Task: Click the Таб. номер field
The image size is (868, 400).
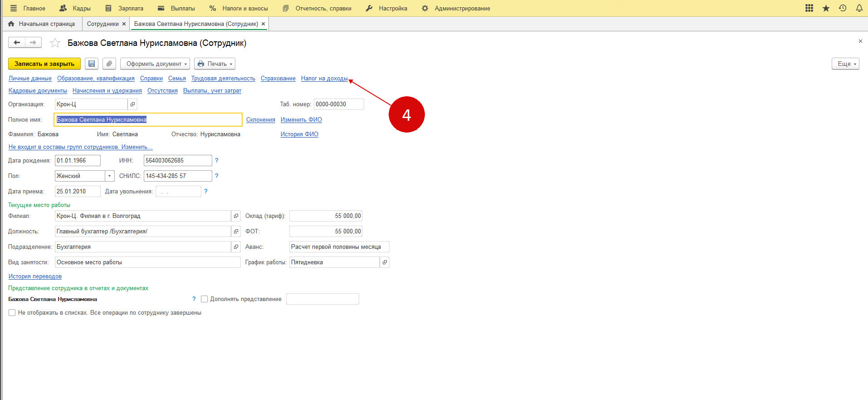Action: click(x=339, y=104)
